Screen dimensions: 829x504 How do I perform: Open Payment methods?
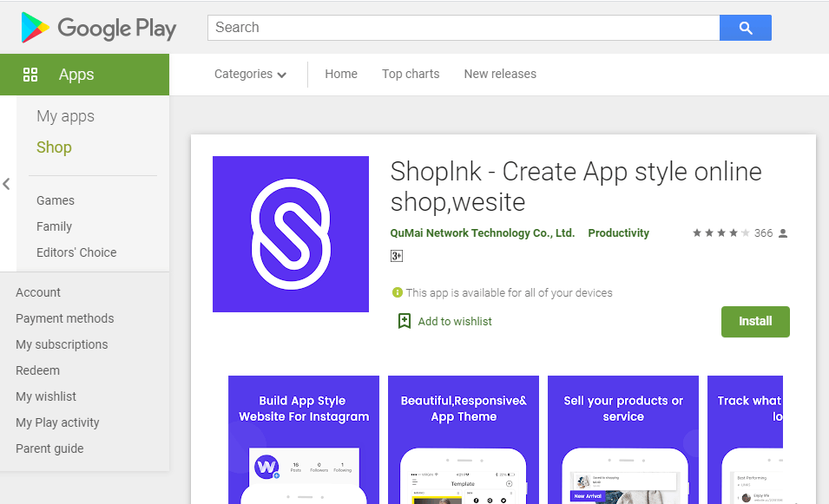65,318
